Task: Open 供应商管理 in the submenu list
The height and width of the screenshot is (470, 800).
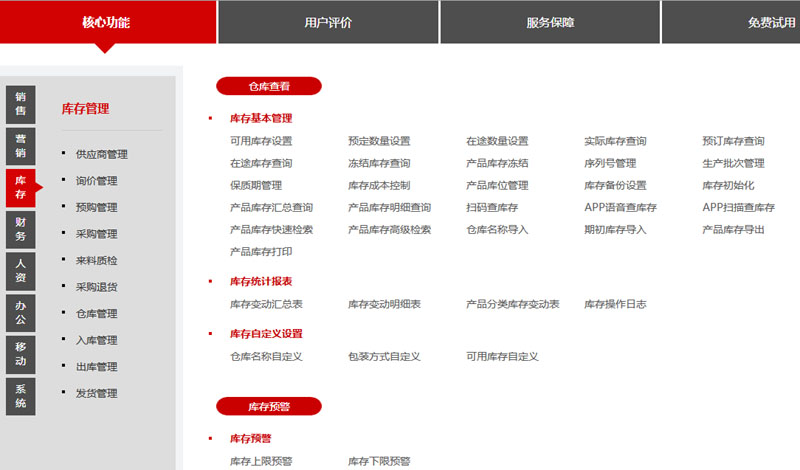Action: [101, 155]
